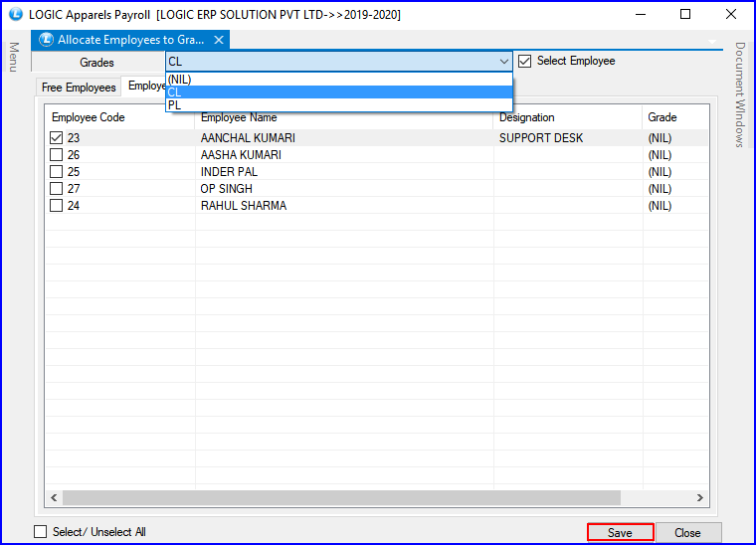Click the Grade column header
This screenshot has width=756, height=545.
pyautogui.click(x=675, y=117)
